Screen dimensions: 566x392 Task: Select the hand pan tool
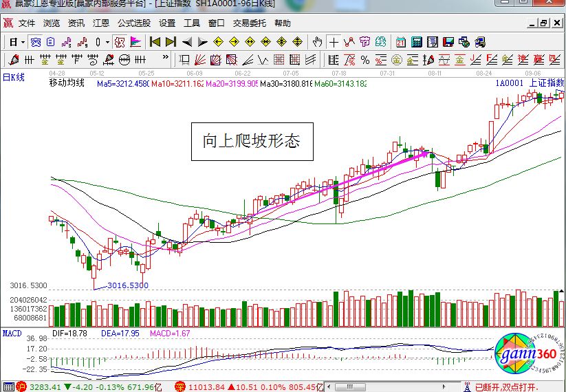pos(317,42)
